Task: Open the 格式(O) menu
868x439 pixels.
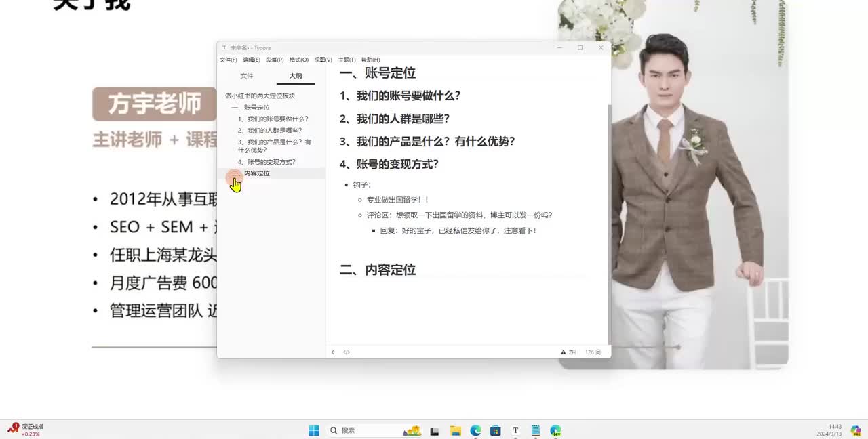Action: pyautogui.click(x=299, y=60)
